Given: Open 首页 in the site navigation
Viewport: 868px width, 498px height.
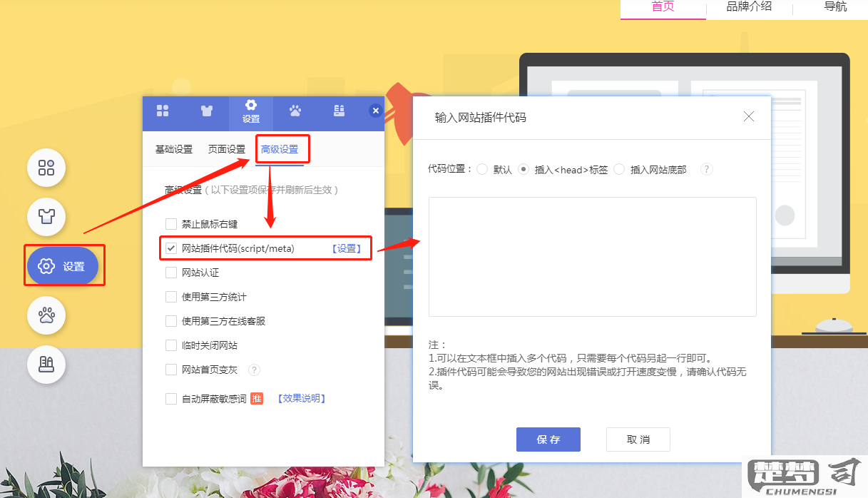Looking at the screenshot, I should coord(663,7).
